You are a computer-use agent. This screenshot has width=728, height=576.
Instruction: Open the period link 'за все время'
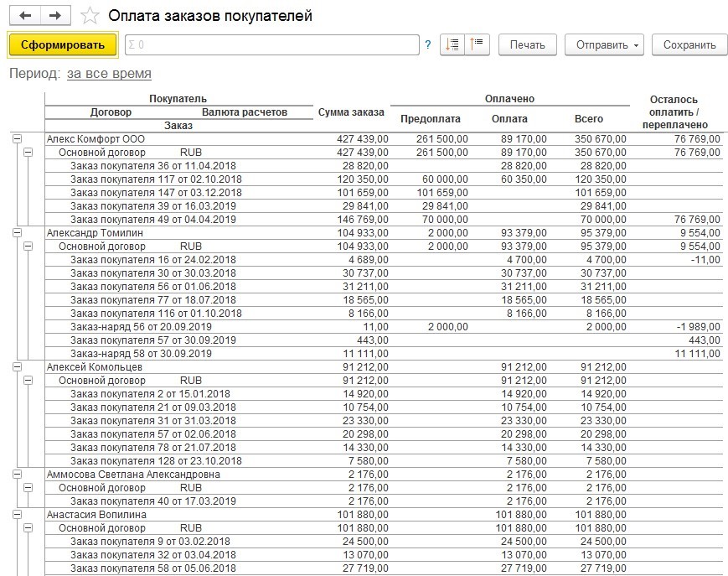109,74
